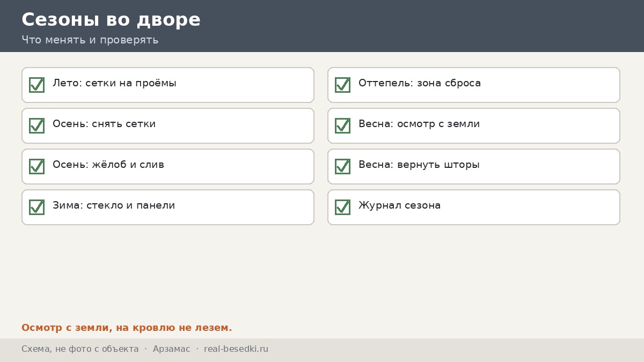The image size is (644, 362).
Task: Select the label Осень: жёлоб и слив
Action: (108, 165)
